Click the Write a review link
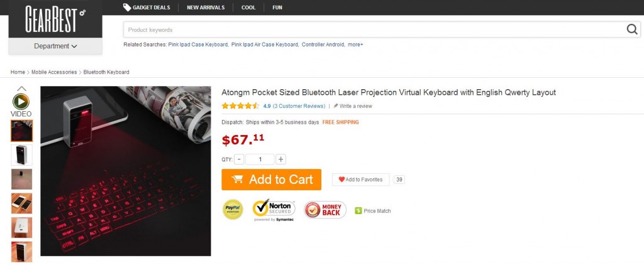Screen dimensions: 644x265 355,106
